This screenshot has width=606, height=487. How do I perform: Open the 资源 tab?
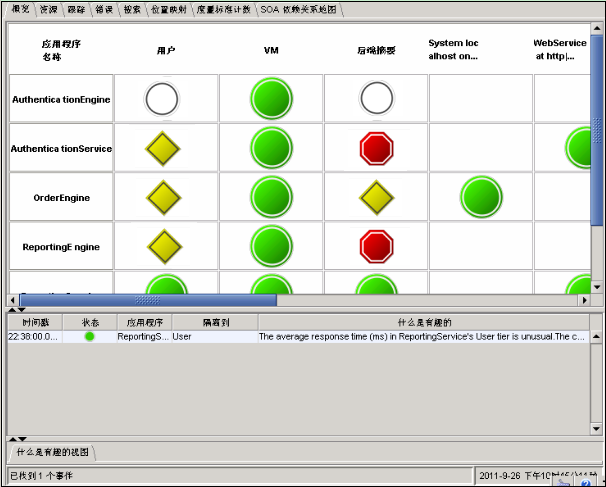(x=49, y=9)
